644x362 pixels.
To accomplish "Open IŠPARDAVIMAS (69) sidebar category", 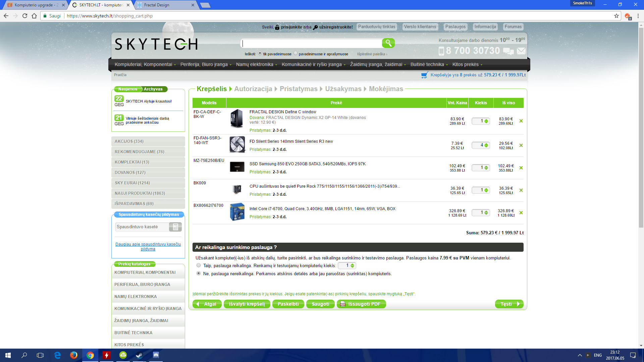I will point(148,204).
